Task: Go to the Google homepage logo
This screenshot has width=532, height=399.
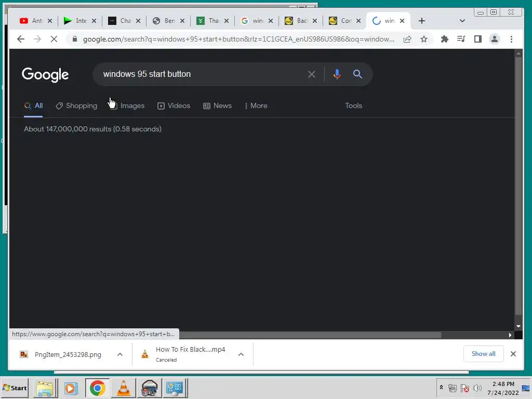Action: (x=45, y=75)
